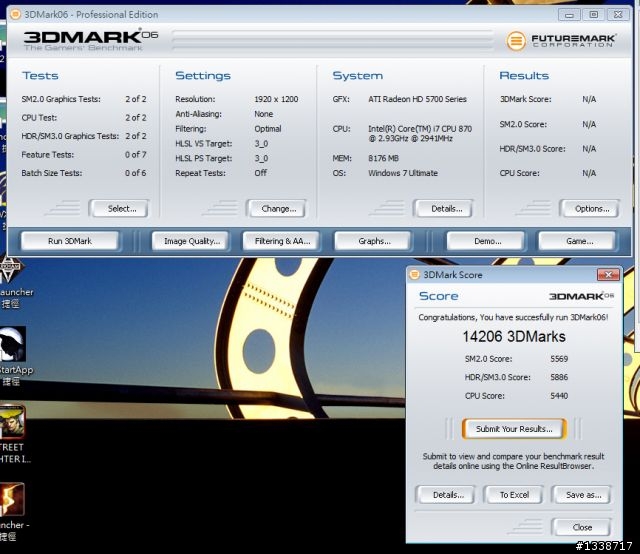Click the Resolution value 1920 x 1200
640x554 pixels.
(x=276, y=99)
